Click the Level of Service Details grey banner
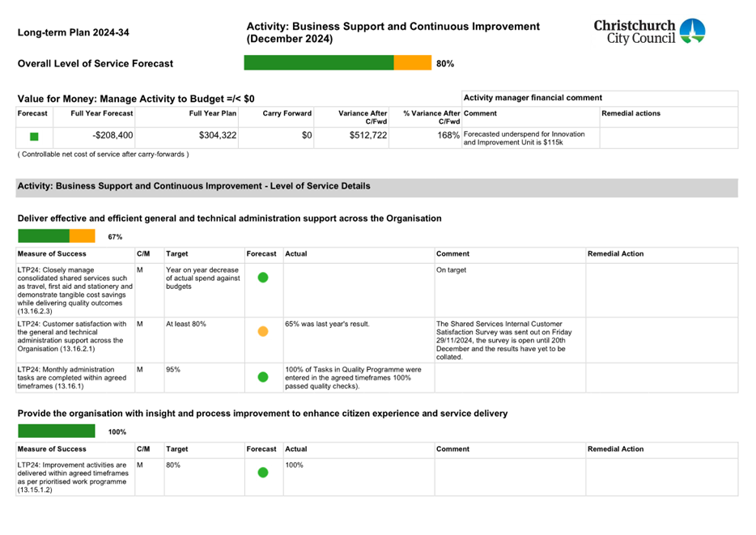 coord(376,187)
